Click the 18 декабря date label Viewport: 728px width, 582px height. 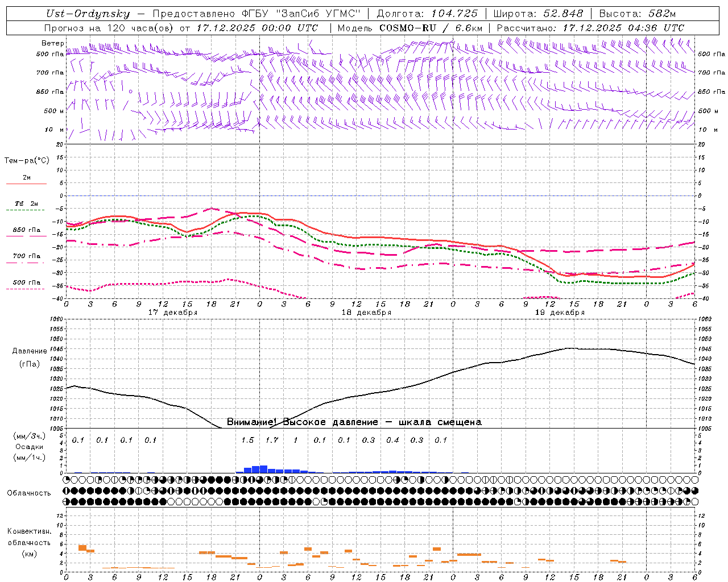pos(366,313)
